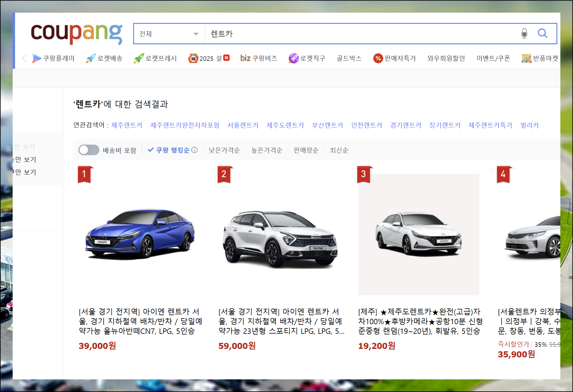Open 판매자특가 menu item
Viewport: 573px width, 392px height.
(x=394, y=58)
